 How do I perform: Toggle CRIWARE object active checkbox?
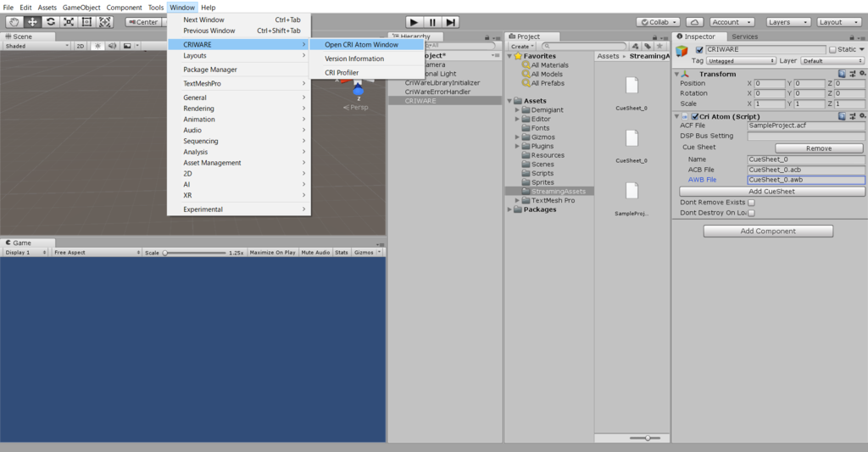point(699,49)
